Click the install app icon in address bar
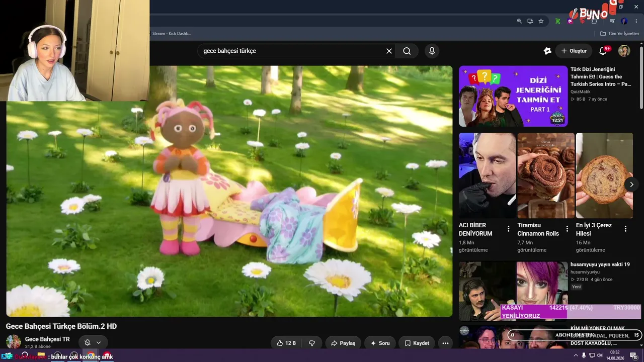Viewport: 644px width, 362px height. pyautogui.click(x=530, y=21)
